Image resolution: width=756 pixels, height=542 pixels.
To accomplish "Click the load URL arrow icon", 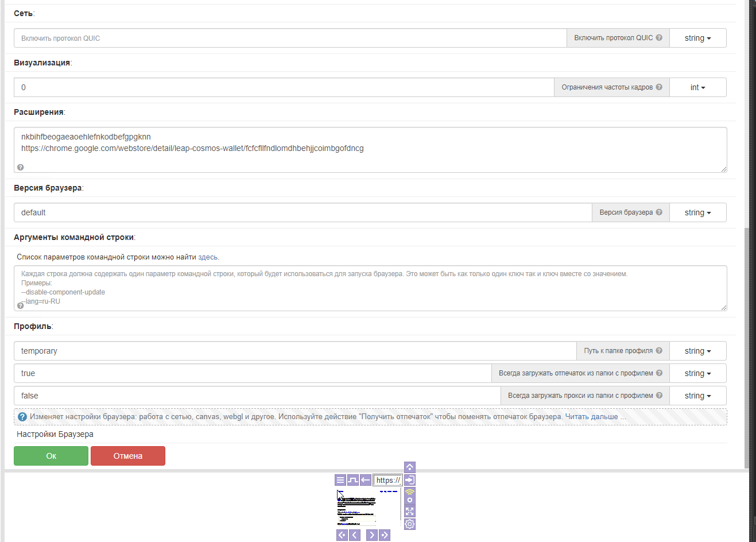I will 409,480.
